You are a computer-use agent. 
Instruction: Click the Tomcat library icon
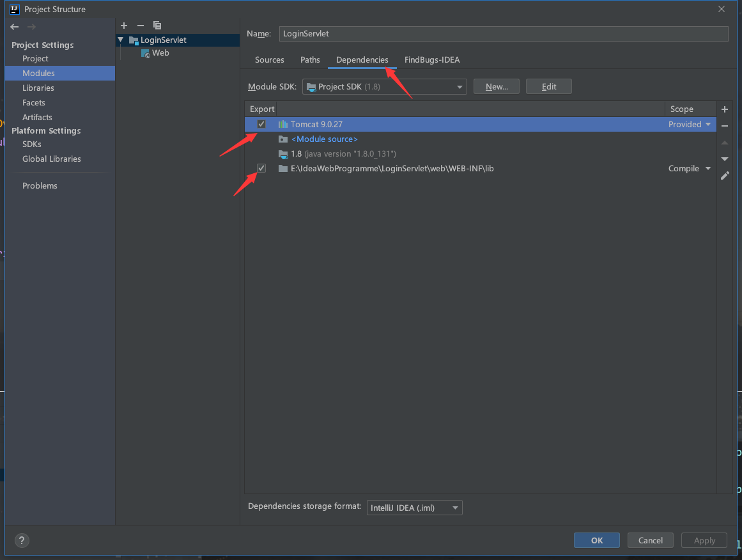click(283, 125)
